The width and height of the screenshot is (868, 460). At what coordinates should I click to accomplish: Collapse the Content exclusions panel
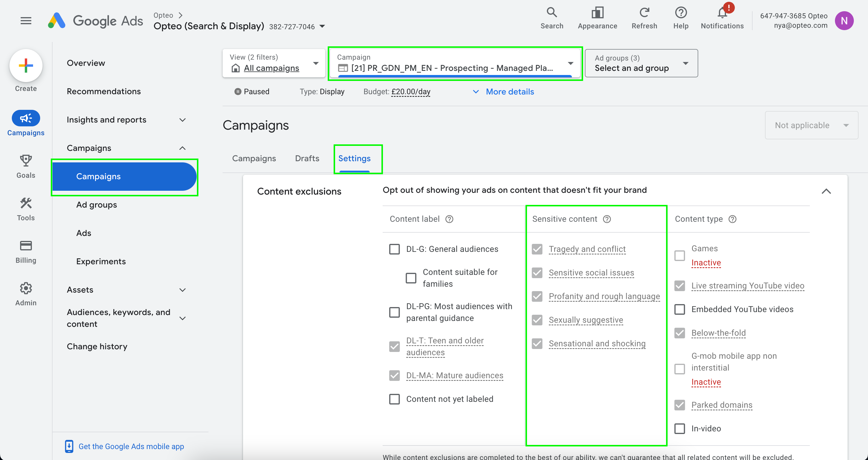coord(826,191)
